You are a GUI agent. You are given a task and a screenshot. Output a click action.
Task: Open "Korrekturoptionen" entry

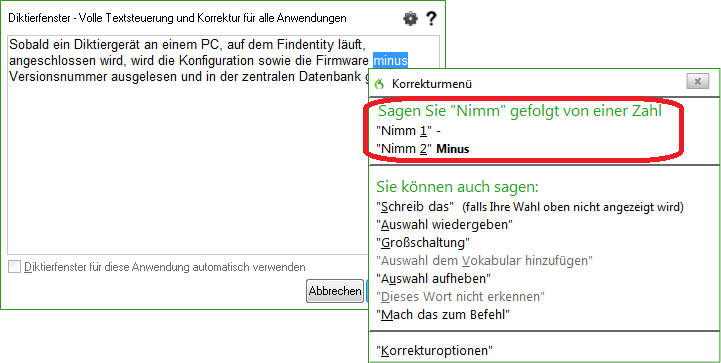coord(435,351)
